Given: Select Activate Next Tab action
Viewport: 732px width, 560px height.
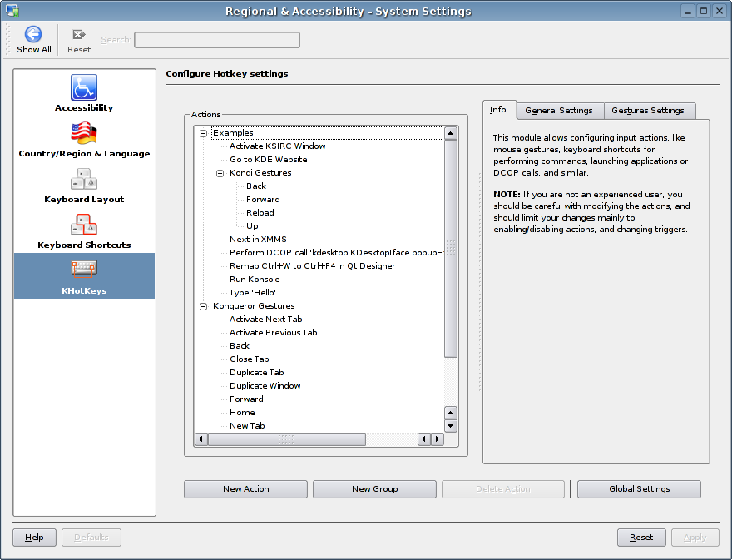Looking at the screenshot, I should [x=265, y=319].
